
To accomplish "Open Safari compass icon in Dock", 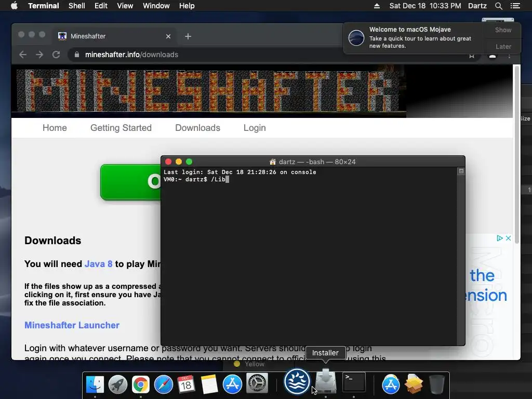I will [164, 384].
